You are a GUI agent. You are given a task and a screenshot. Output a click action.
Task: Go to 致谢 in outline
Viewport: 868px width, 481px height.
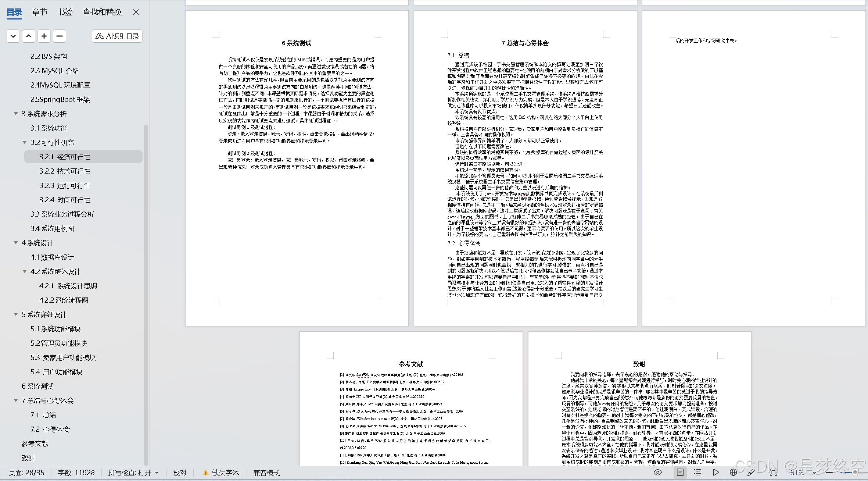pyautogui.click(x=28, y=458)
